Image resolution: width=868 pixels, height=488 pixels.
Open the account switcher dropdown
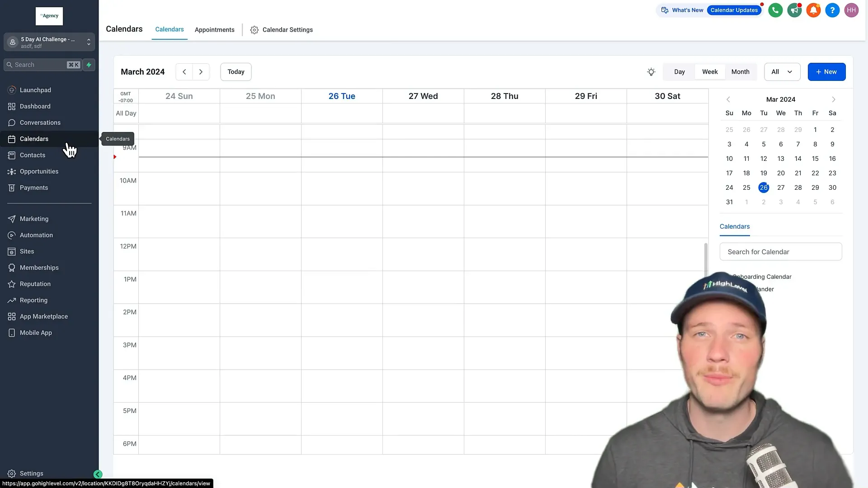tap(49, 42)
